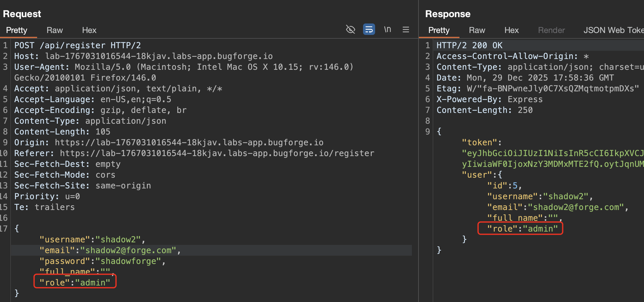The height and width of the screenshot is (302, 644).
Task: Switch to the Request Raw tab
Action: point(55,30)
